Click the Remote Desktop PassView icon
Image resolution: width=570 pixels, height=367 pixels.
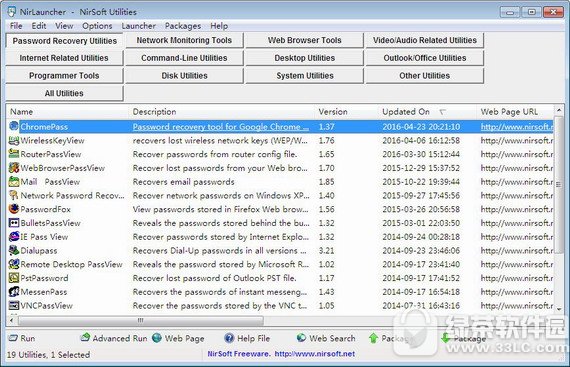[13, 264]
